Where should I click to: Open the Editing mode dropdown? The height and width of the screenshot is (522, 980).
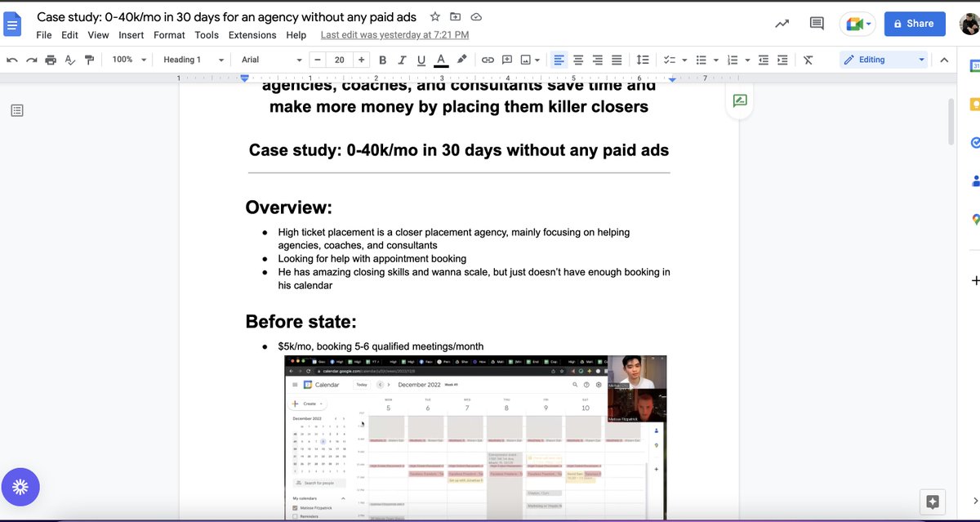coord(884,60)
